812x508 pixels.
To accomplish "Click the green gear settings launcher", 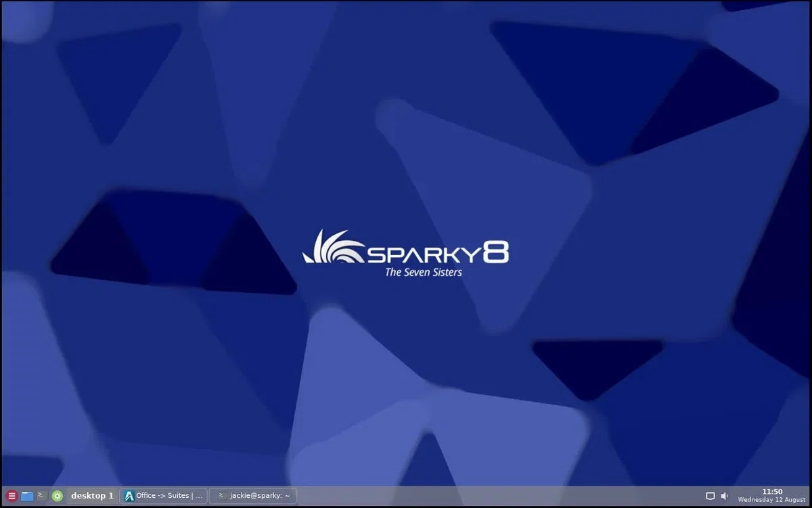I will point(58,496).
